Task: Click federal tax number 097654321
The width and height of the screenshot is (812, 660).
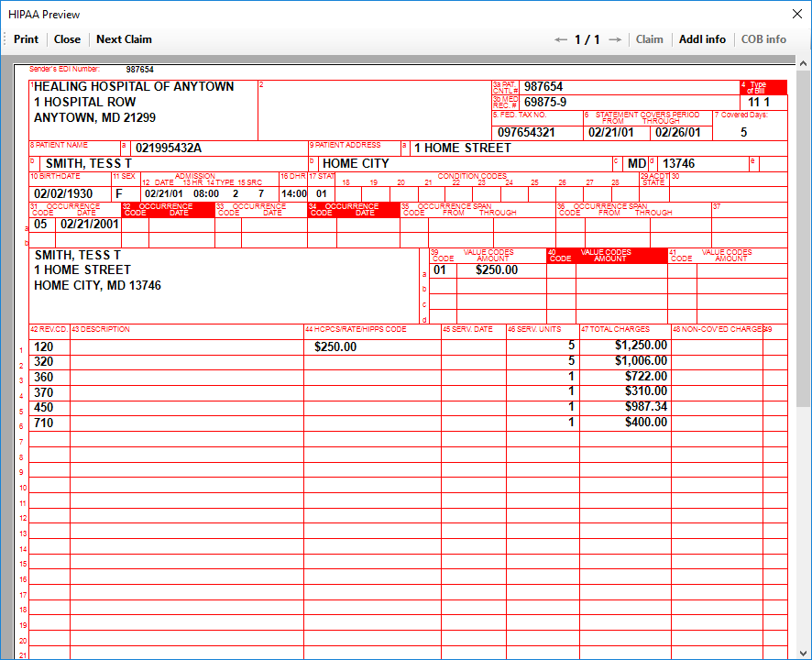Action: [526, 132]
